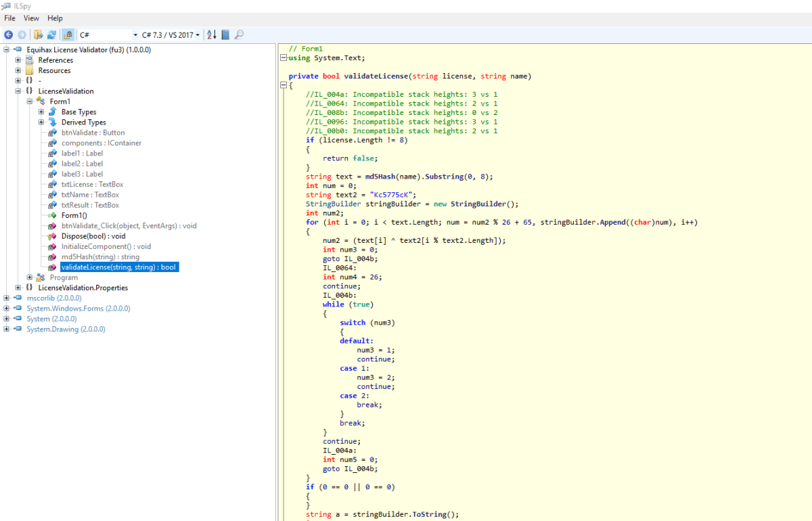Click the blue book icon in toolbar
812x521 pixels.
(226, 35)
